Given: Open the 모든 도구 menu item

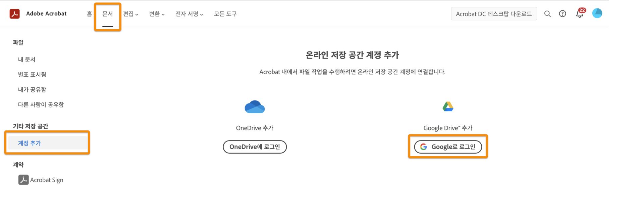Looking at the screenshot, I should [225, 14].
